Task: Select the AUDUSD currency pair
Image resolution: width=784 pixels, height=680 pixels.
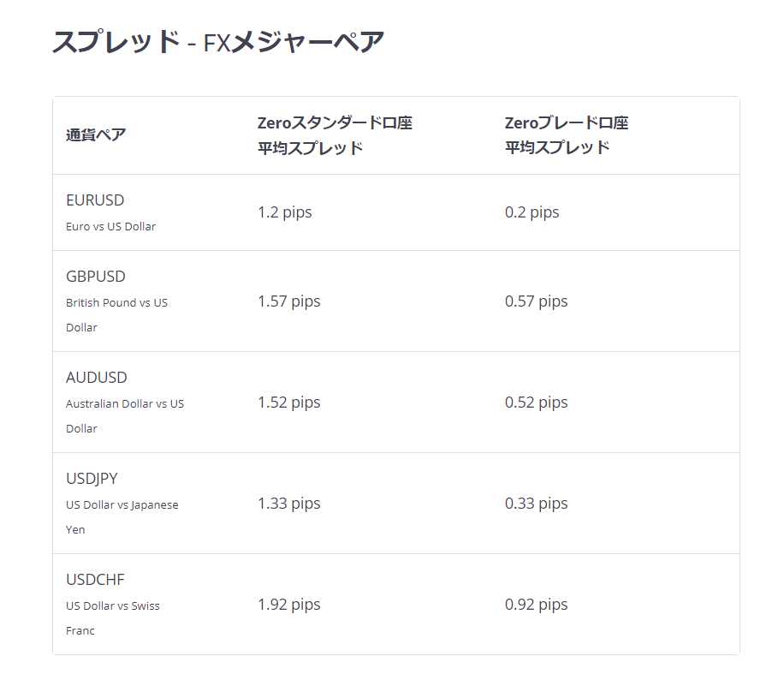Action: tap(97, 378)
